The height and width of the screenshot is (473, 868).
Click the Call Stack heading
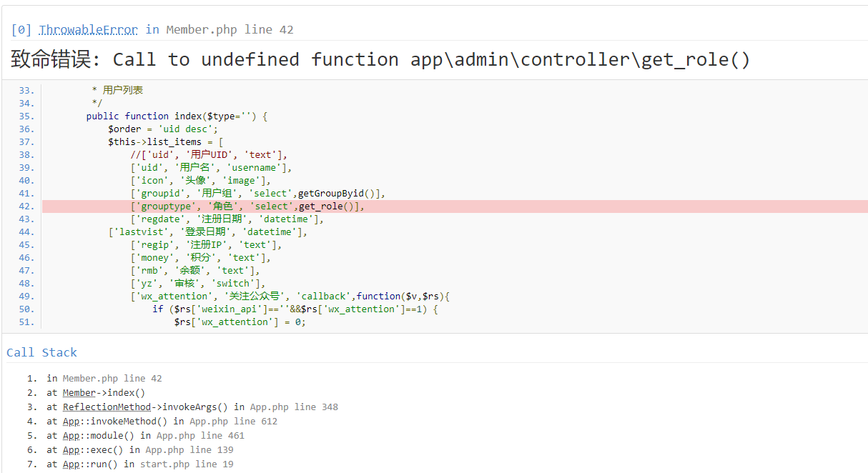pos(41,352)
